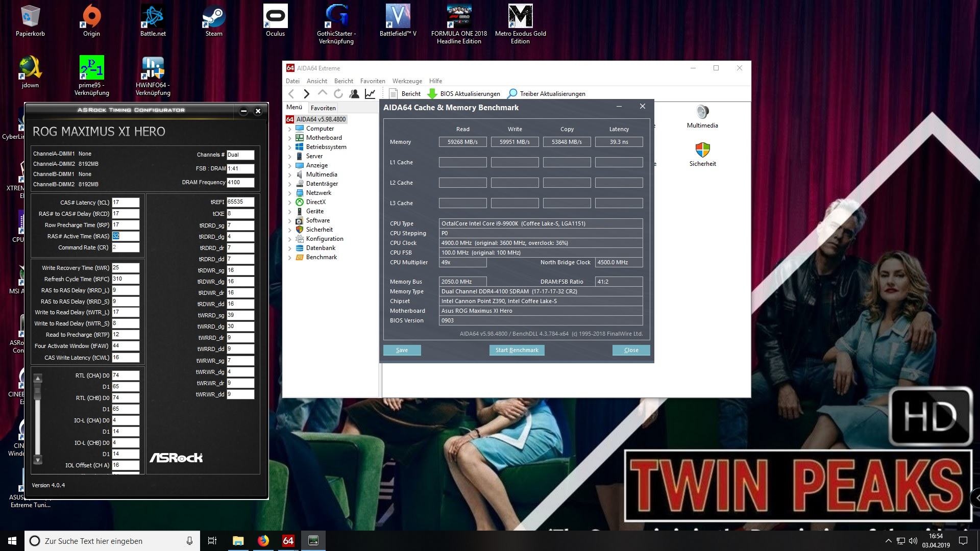The width and height of the screenshot is (980, 551).
Task: Minimize the ASRock Timing Configurator window
Action: 243,111
